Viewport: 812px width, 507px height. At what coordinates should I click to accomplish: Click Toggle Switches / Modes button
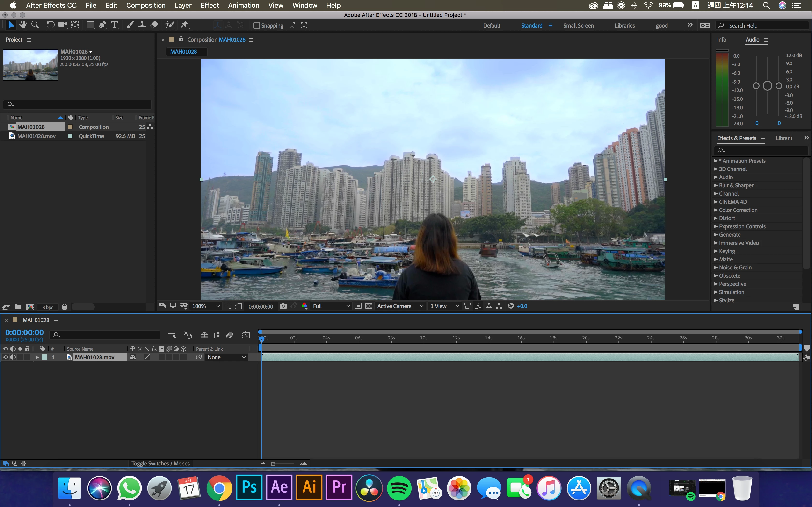pyautogui.click(x=160, y=463)
